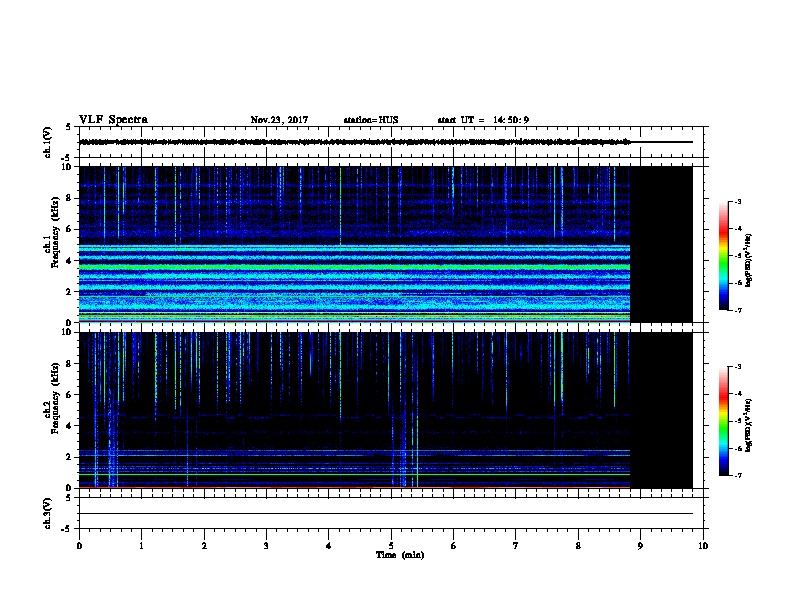
Task: Click the ch.1 voltage waveform trace
Action: pos(355,142)
